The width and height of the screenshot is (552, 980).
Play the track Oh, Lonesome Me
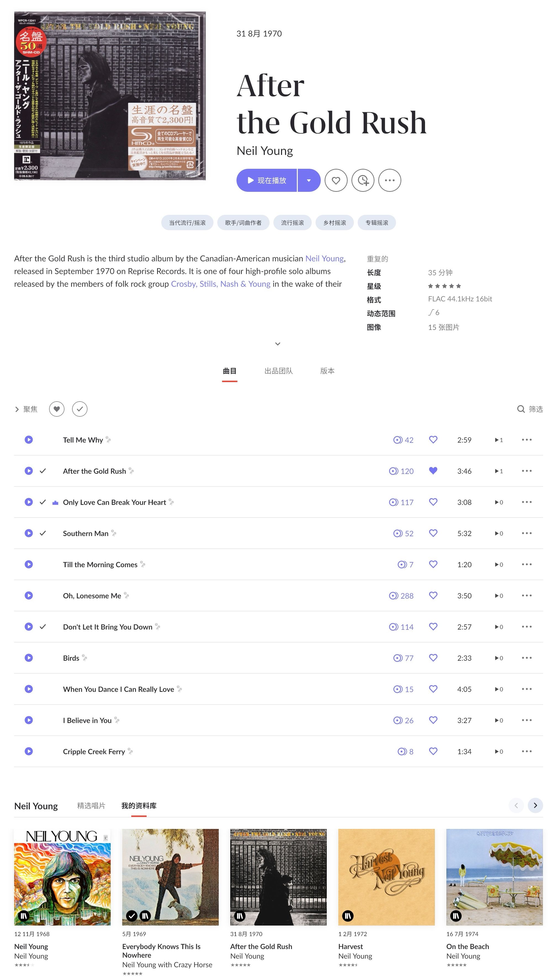click(x=28, y=596)
